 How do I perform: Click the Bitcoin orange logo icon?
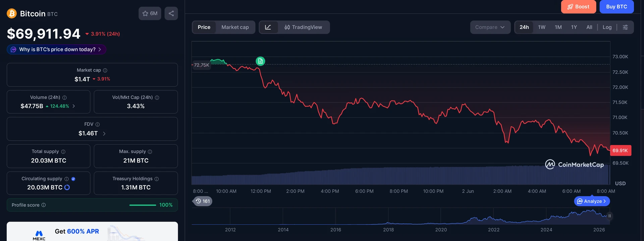[12, 13]
